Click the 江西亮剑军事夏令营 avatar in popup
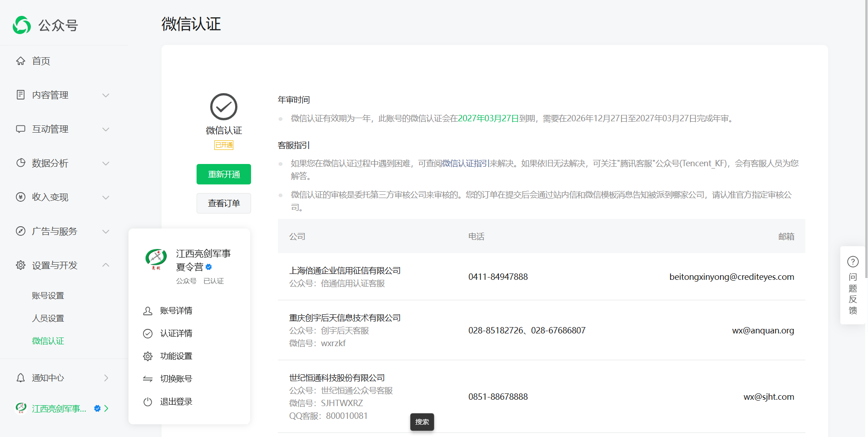The width and height of the screenshot is (868, 437). pyautogui.click(x=156, y=259)
